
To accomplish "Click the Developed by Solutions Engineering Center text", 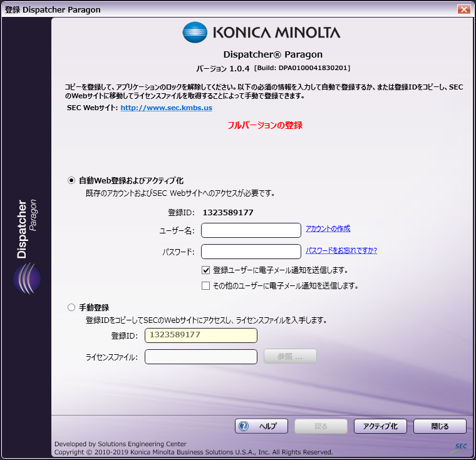I will (120, 444).
